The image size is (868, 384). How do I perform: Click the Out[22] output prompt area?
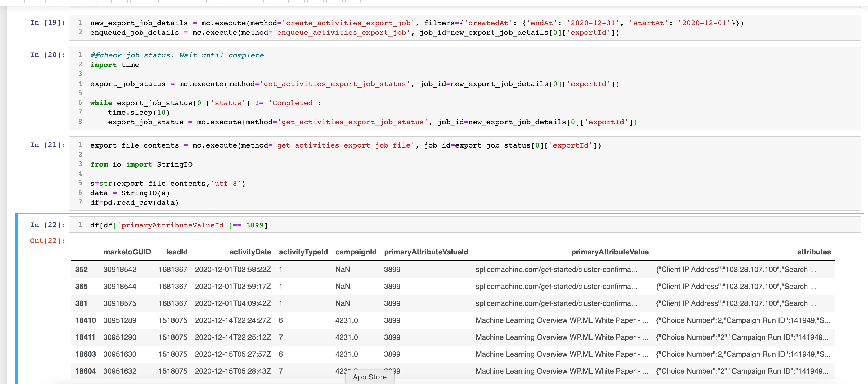click(x=47, y=241)
